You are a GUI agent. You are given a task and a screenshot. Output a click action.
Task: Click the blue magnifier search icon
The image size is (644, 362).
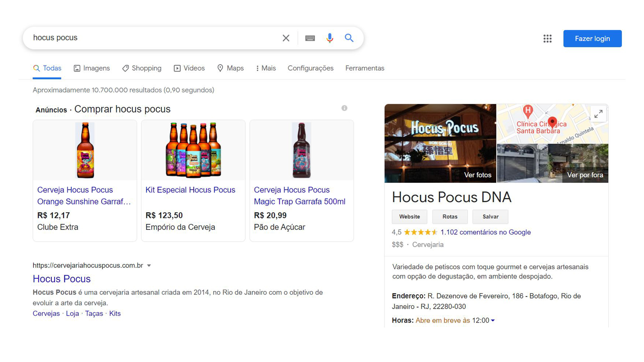pyautogui.click(x=349, y=38)
